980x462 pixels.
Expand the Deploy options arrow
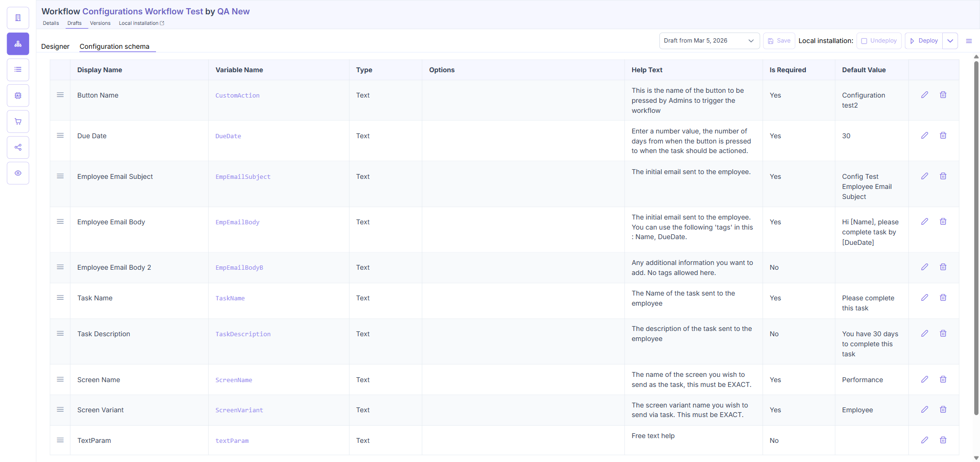click(950, 41)
